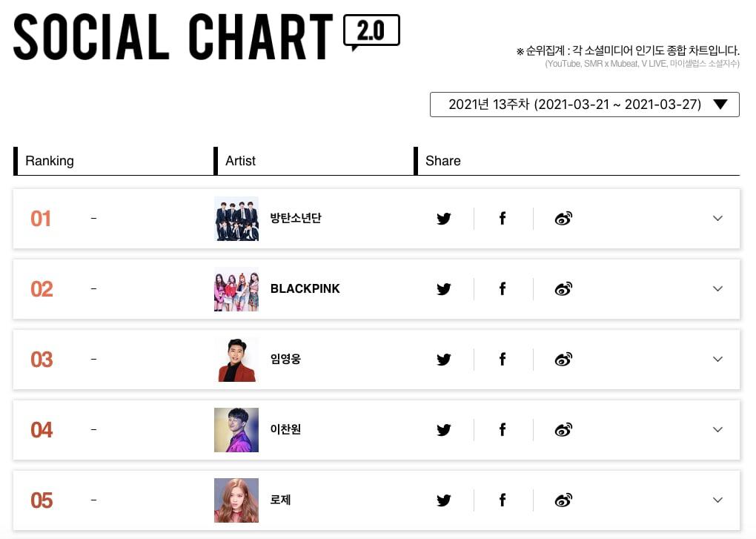Open the 2021년 13주차 week selector dropdown
The height and width of the screenshot is (539, 756).
(x=584, y=105)
